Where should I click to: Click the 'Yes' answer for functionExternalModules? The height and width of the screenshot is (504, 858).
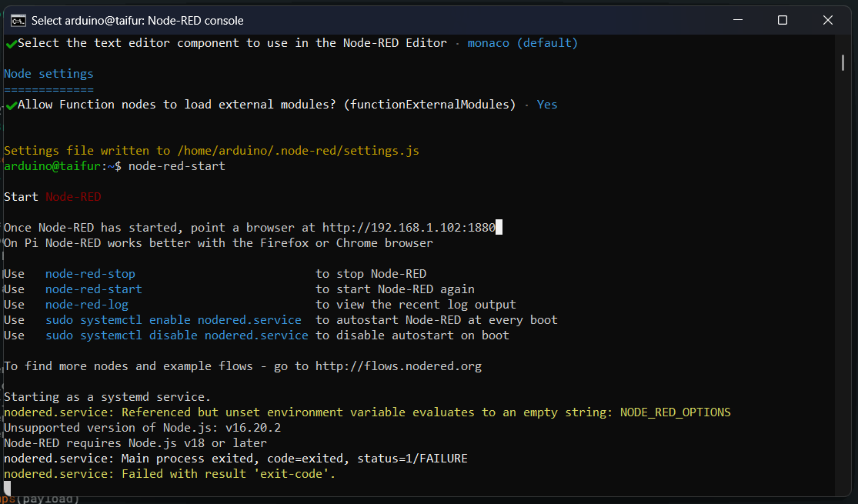[546, 105]
